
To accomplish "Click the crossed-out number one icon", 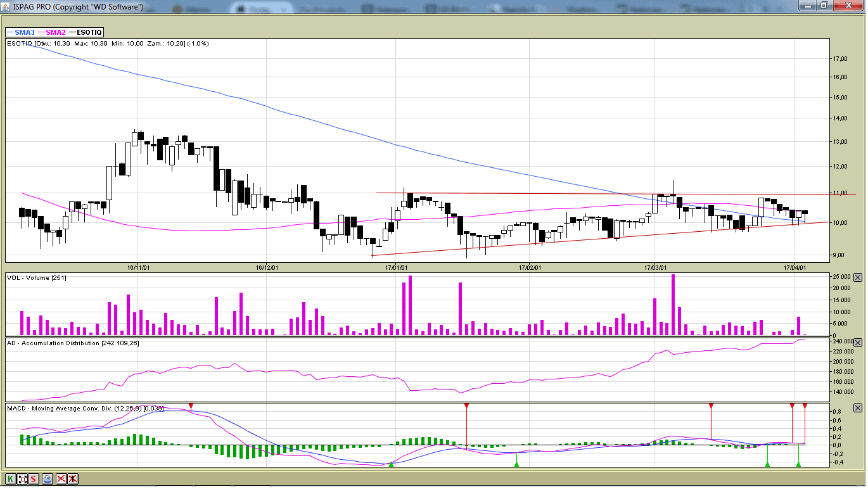I will click(73, 479).
